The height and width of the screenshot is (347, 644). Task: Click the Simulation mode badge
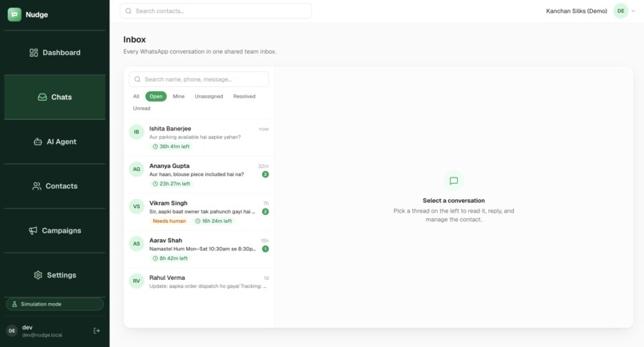[x=54, y=305]
